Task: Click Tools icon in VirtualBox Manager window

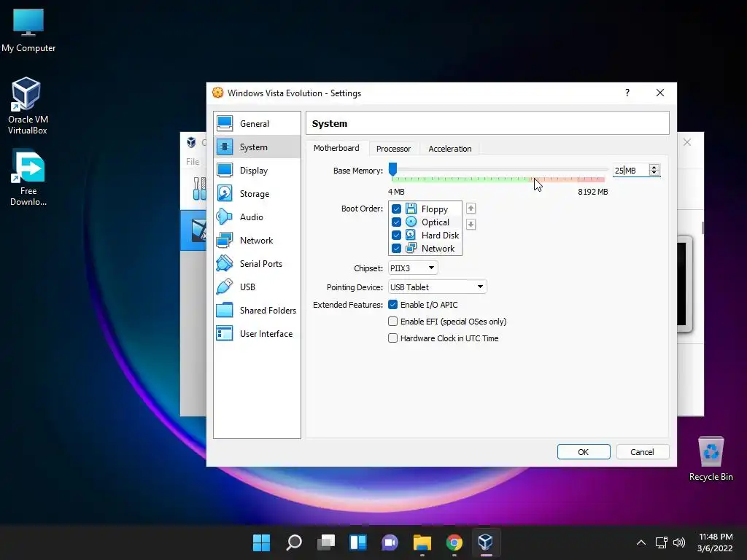Action: pos(199,189)
